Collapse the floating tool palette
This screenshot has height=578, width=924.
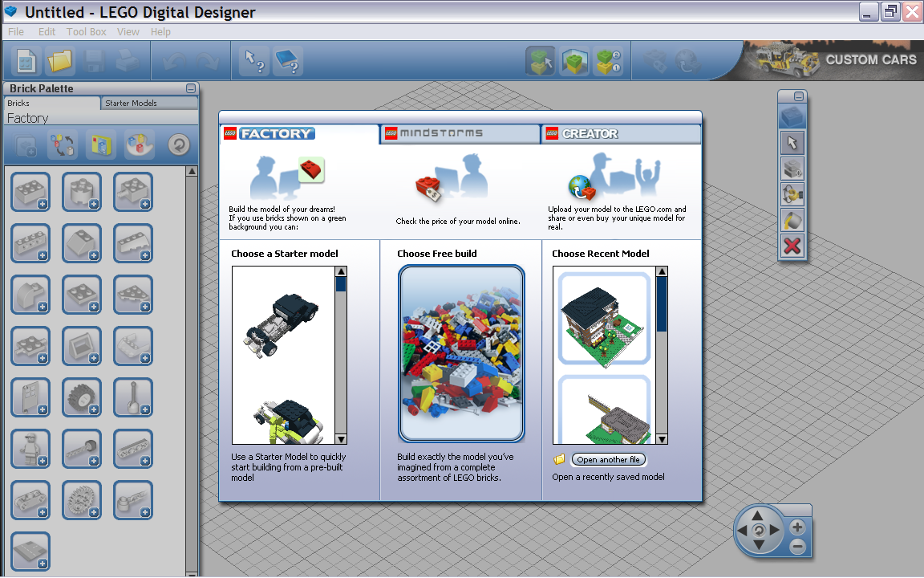coord(799,96)
